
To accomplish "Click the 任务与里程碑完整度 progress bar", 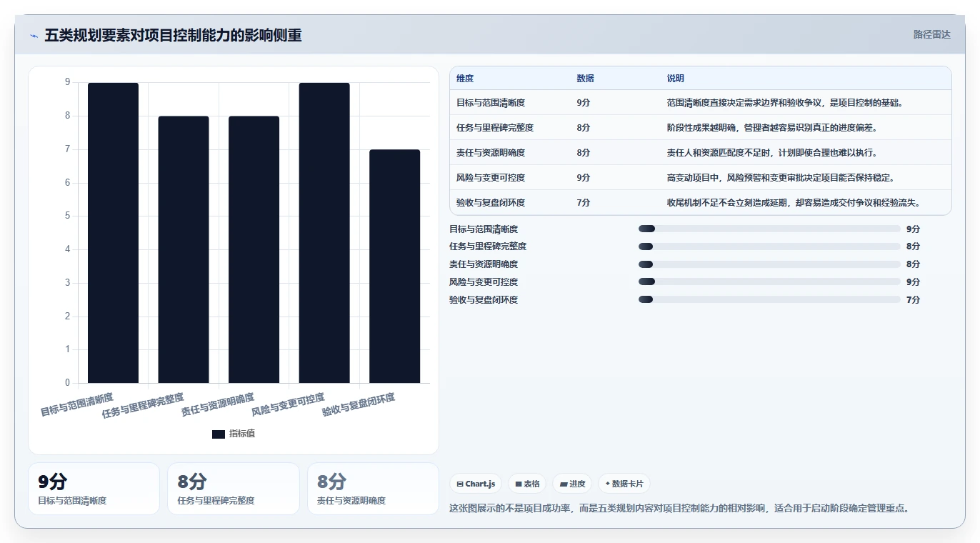I will pyautogui.click(x=769, y=246).
